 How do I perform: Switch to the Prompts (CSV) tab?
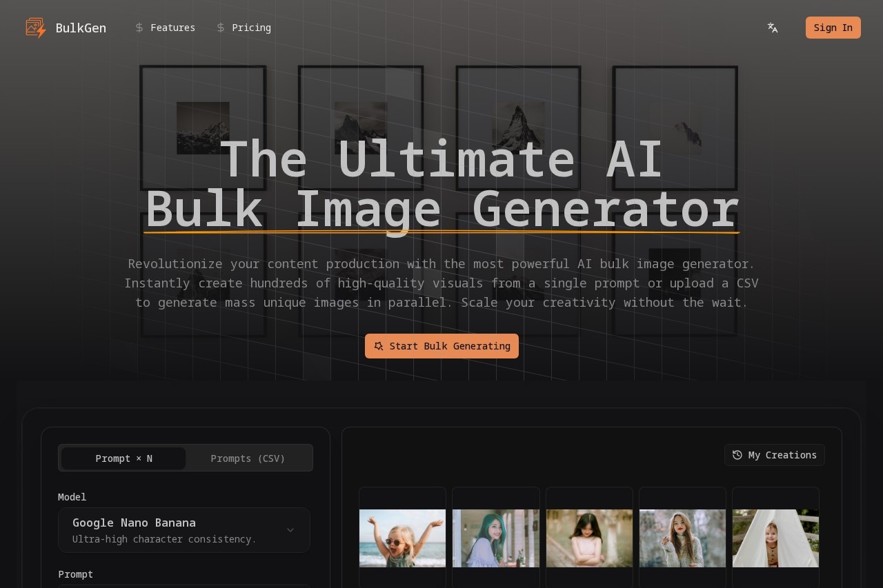coord(248,458)
